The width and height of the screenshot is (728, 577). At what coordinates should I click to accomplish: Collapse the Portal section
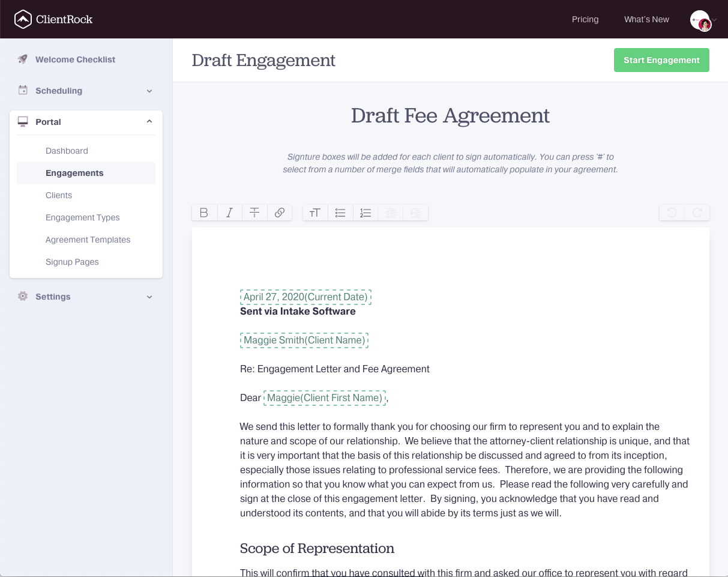tap(149, 121)
